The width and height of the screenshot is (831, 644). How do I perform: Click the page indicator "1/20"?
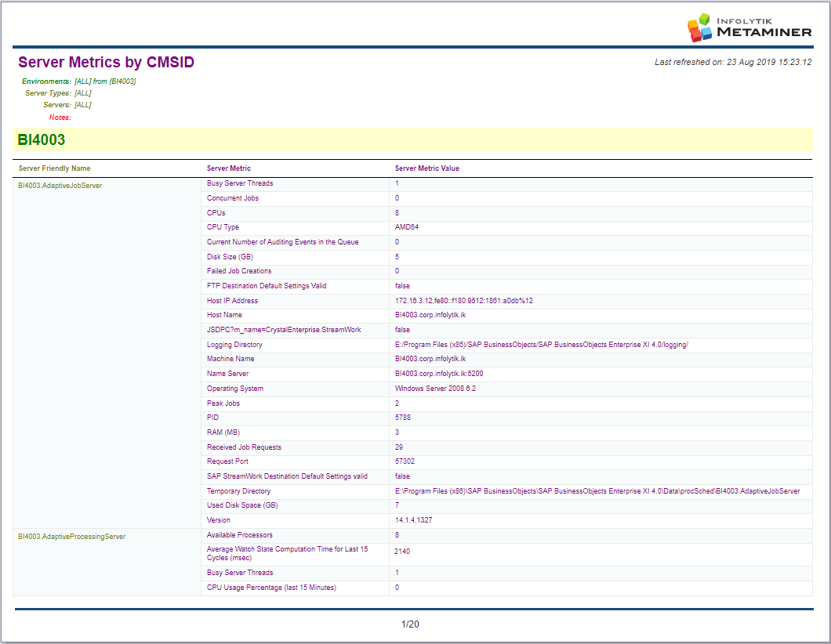click(410, 624)
